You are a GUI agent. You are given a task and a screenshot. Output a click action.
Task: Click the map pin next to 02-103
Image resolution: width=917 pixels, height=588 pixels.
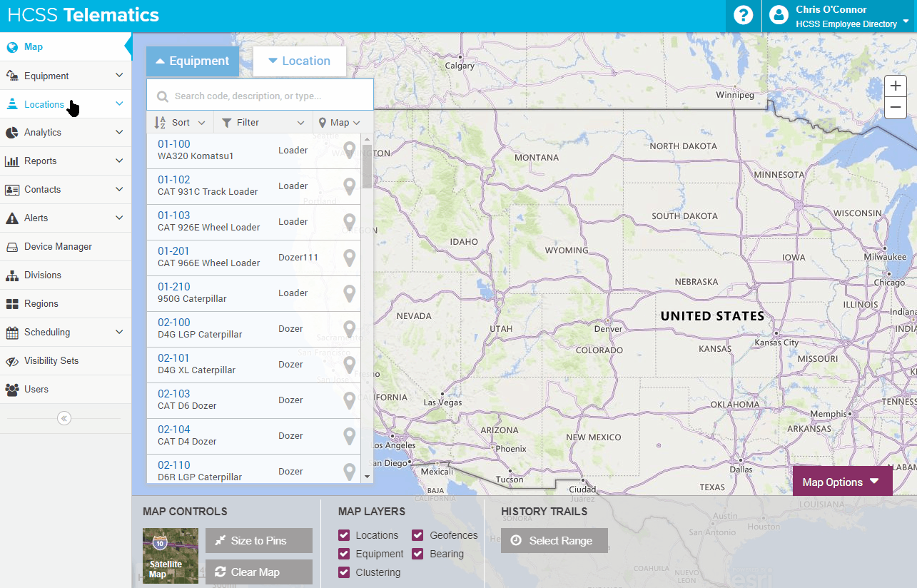pyautogui.click(x=349, y=400)
